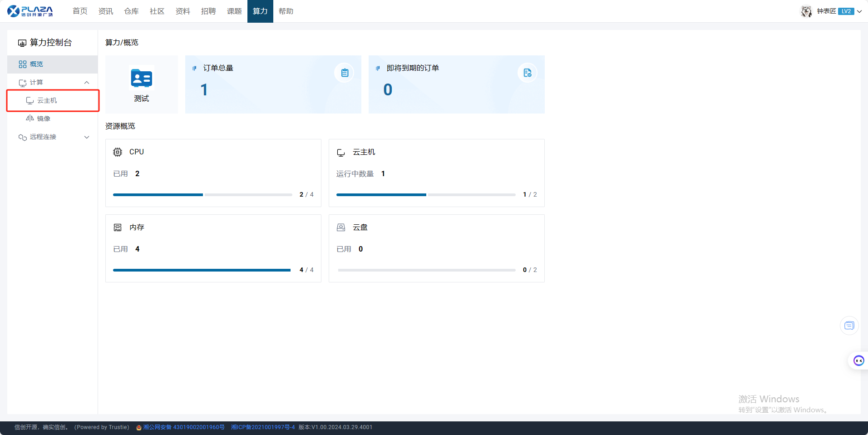Select 云主机 in the sidebar

point(47,100)
